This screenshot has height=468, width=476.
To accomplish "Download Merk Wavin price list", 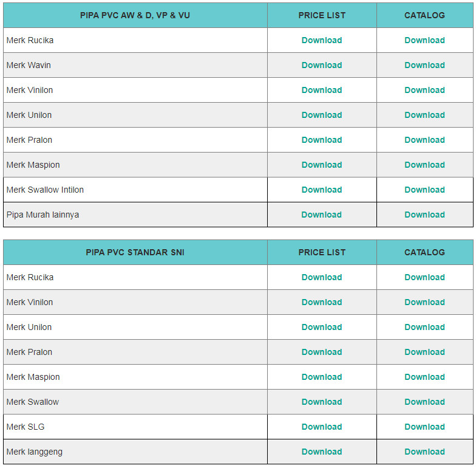I will pyautogui.click(x=321, y=65).
